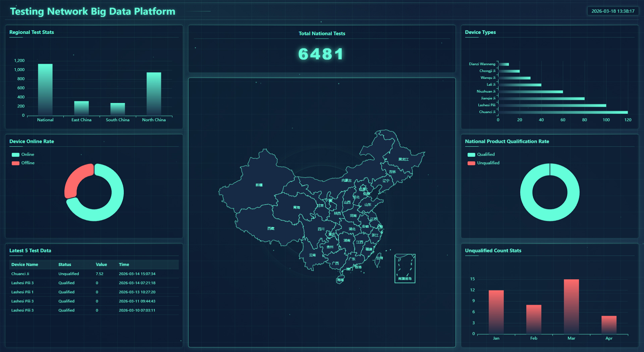Select the 新疆 province on the map

259,185
